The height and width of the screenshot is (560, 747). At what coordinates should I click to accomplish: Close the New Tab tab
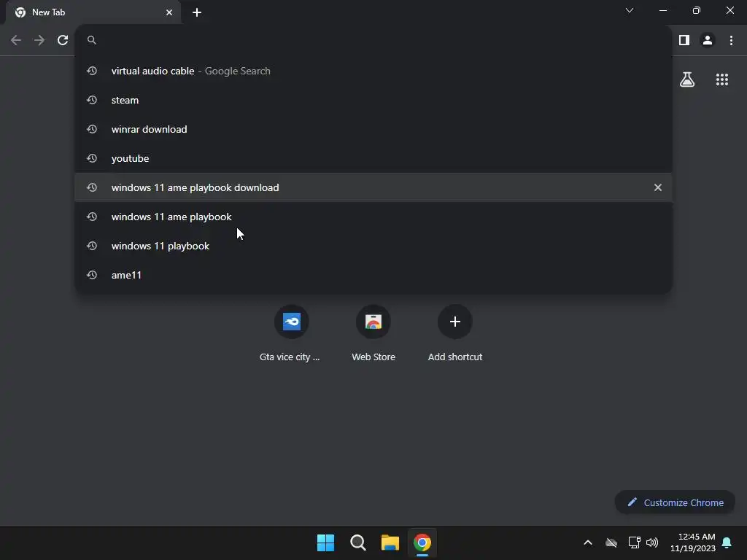pos(169,12)
